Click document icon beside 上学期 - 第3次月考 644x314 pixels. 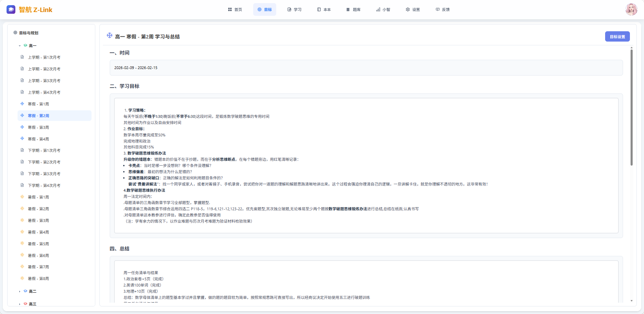point(22,80)
